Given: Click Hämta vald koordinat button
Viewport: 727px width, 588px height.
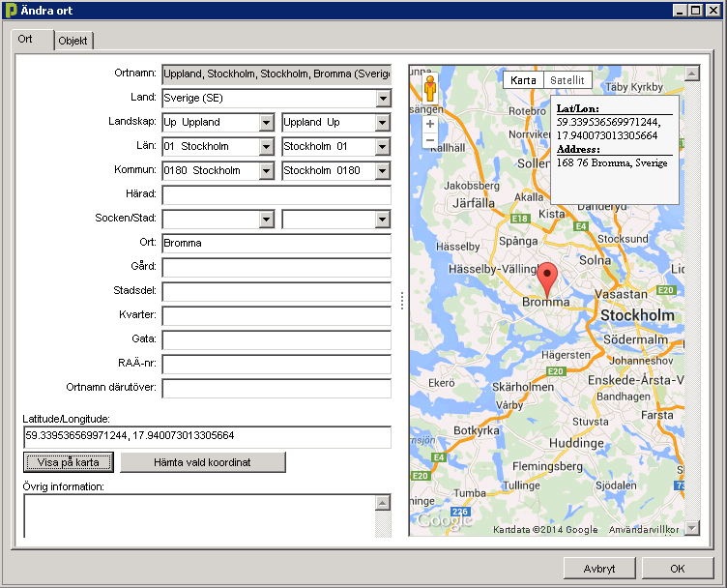Looking at the screenshot, I should coord(203,462).
